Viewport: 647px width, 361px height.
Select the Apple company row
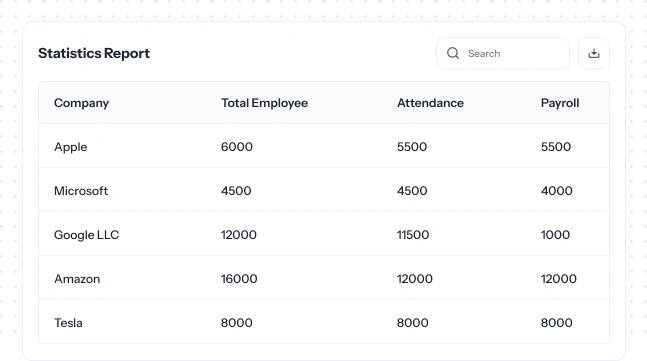(324, 146)
